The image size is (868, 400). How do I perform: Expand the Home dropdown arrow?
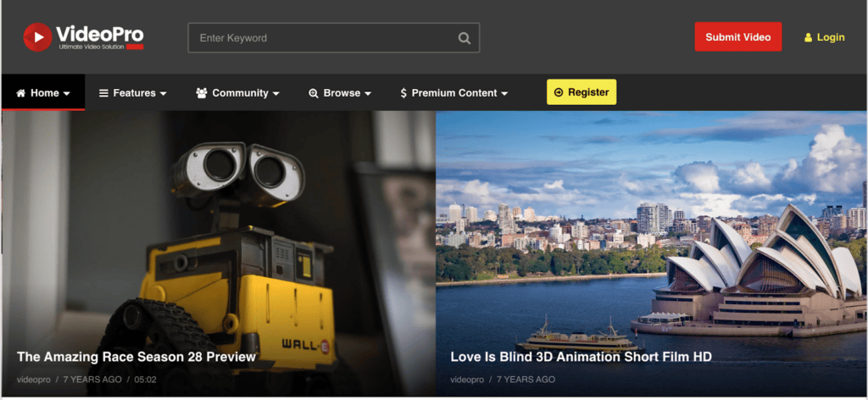[x=66, y=93]
